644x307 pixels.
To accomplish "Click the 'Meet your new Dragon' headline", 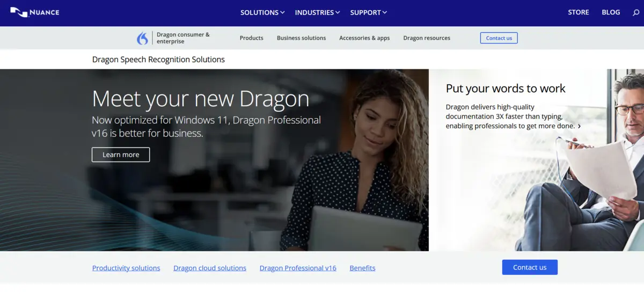I will pyautogui.click(x=201, y=99).
